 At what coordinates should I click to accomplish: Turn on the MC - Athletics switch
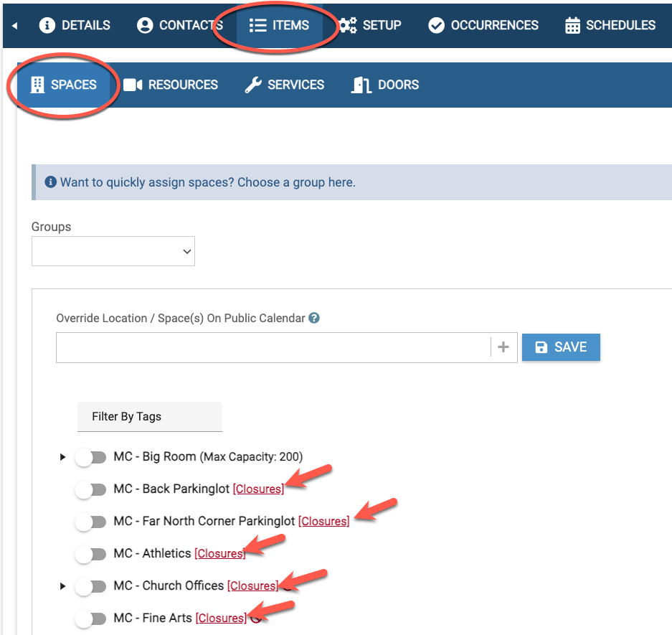pos(90,554)
